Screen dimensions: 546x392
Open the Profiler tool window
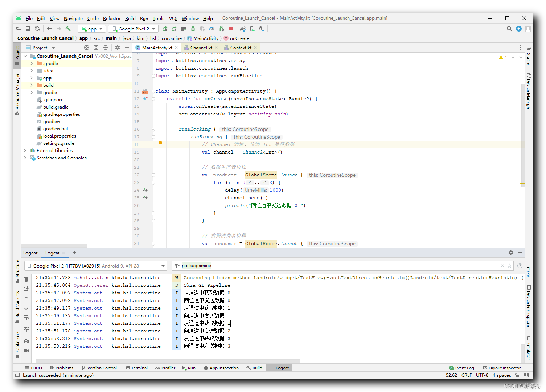pyautogui.click(x=165, y=368)
